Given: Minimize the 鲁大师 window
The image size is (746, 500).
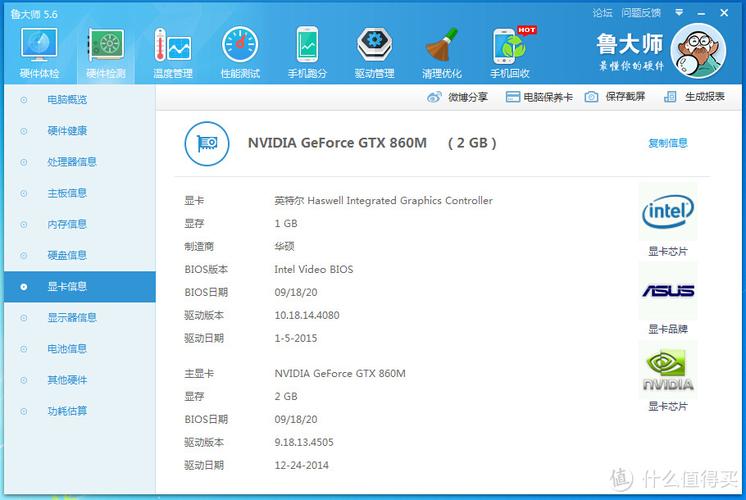Looking at the screenshot, I should [701, 13].
